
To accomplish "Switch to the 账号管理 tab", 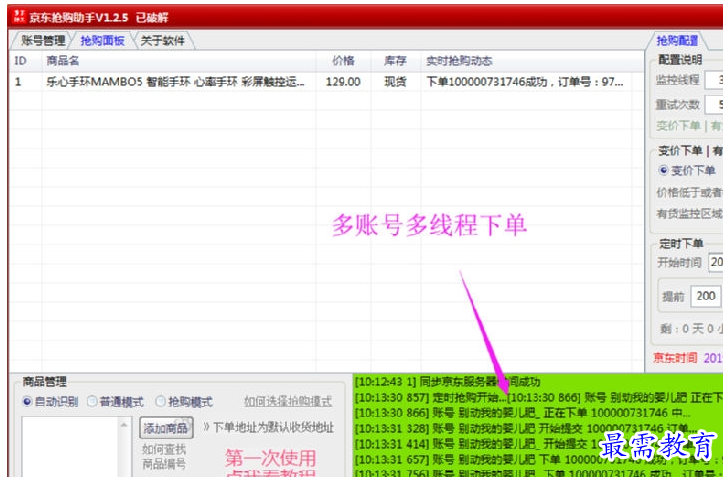I will [x=42, y=41].
